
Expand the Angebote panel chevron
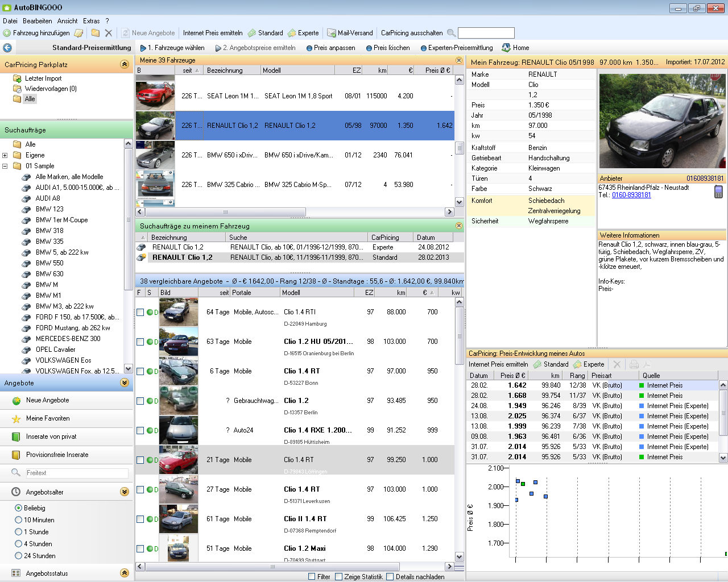tap(125, 383)
